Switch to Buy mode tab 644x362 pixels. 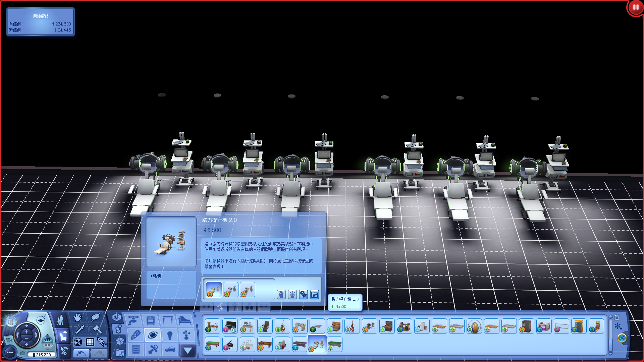(x=63, y=336)
